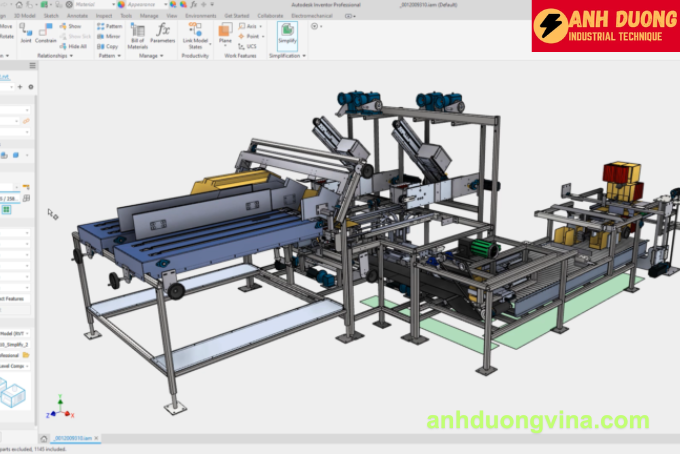Image resolution: width=680 pixels, height=454 pixels.
Task: Open the Environments ribbon tab
Action: pyautogui.click(x=202, y=16)
